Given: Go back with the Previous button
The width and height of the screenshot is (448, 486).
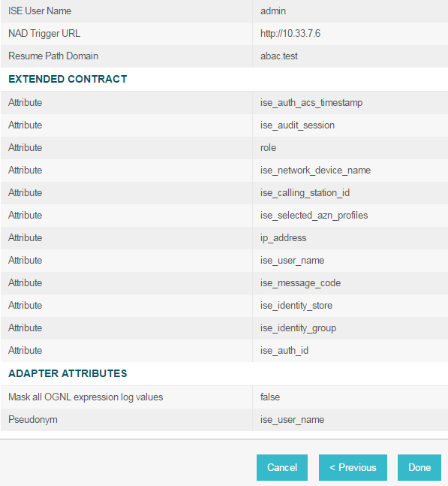Looking at the screenshot, I should coord(353,467).
